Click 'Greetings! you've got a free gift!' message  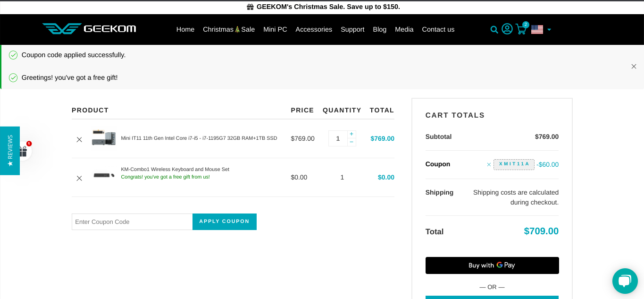click(x=70, y=77)
